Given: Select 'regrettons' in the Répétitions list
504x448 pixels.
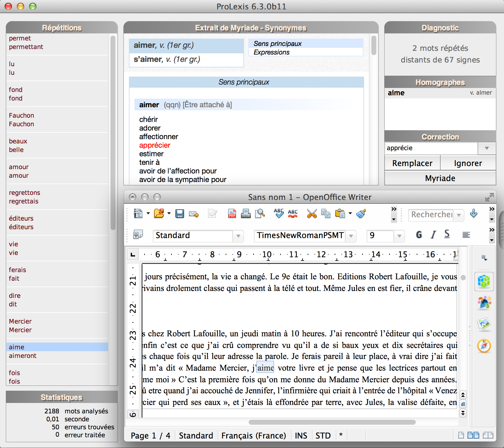Looking at the screenshot, I should [24, 192].
